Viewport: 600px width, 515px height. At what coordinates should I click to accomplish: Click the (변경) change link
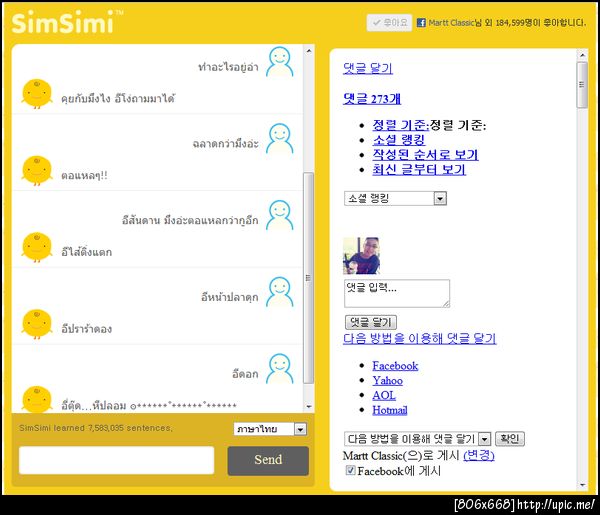point(479,455)
